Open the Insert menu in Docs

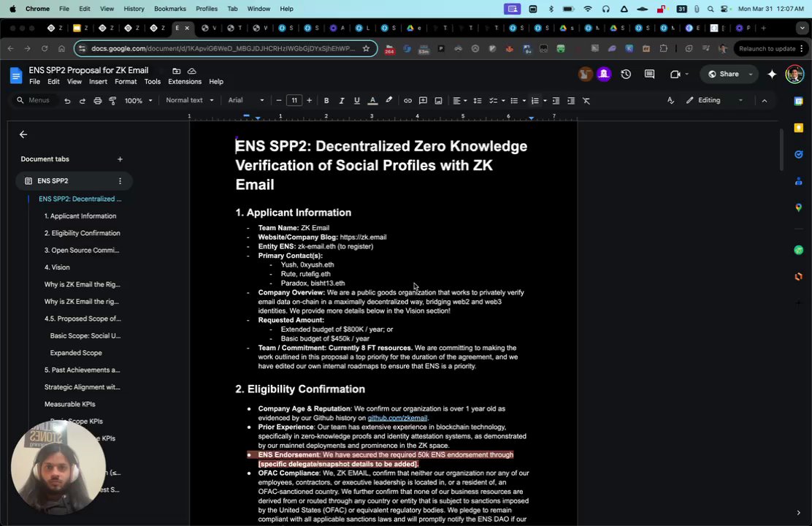click(x=98, y=81)
